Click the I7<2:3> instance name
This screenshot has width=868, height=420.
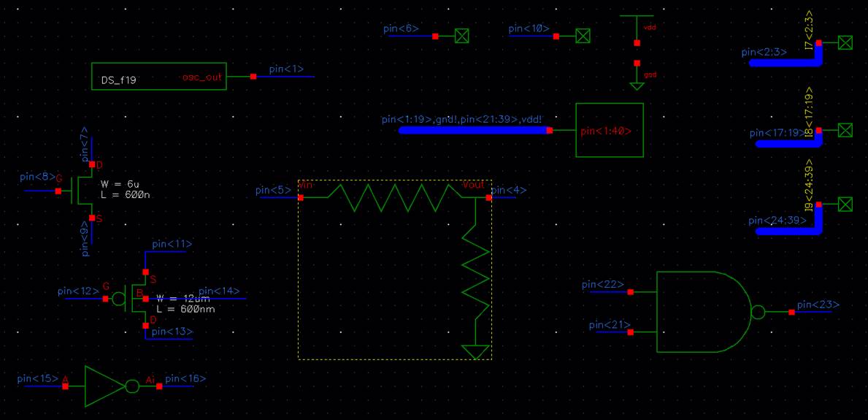(809, 30)
